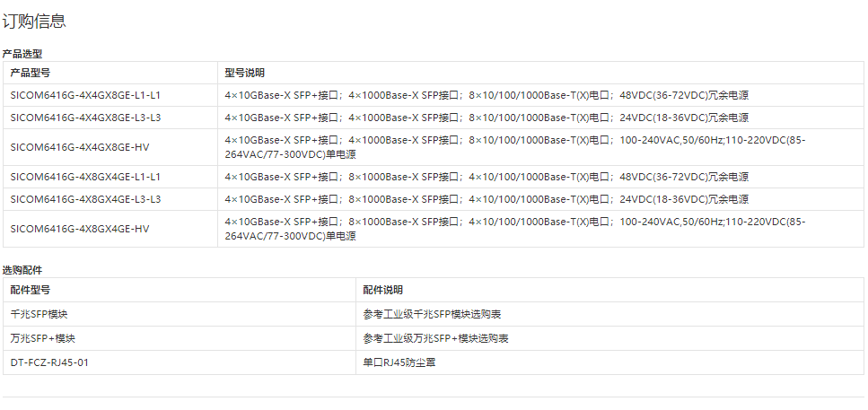Select the 型号说明 column header
This screenshot has height=410, width=868.
[x=244, y=73]
